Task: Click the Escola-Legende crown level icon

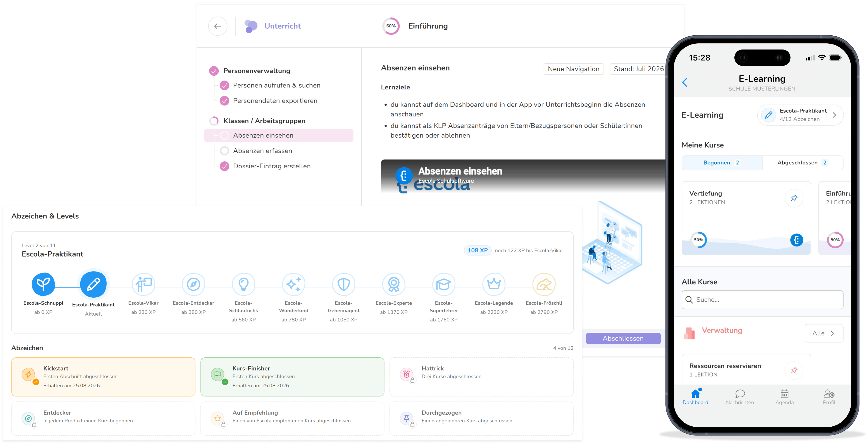Action: (494, 284)
